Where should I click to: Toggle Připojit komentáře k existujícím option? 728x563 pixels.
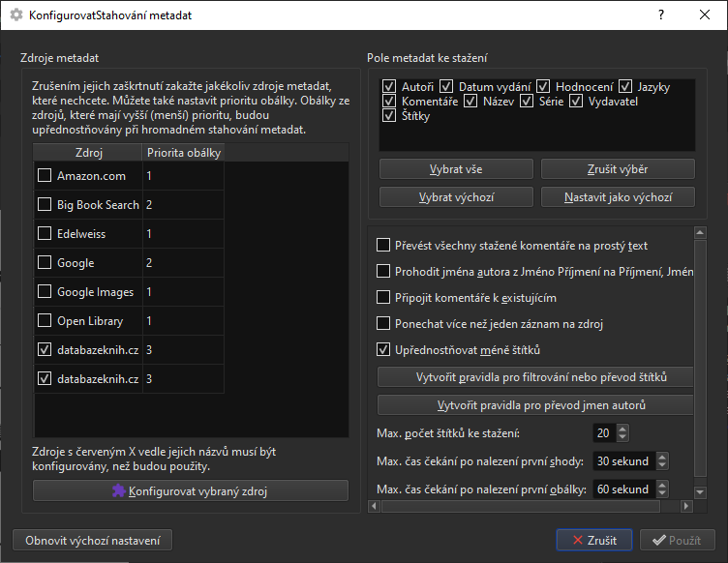click(383, 298)
